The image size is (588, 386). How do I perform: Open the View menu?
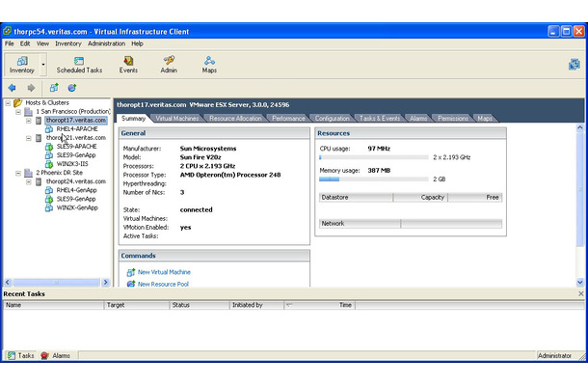pos(42,43)
